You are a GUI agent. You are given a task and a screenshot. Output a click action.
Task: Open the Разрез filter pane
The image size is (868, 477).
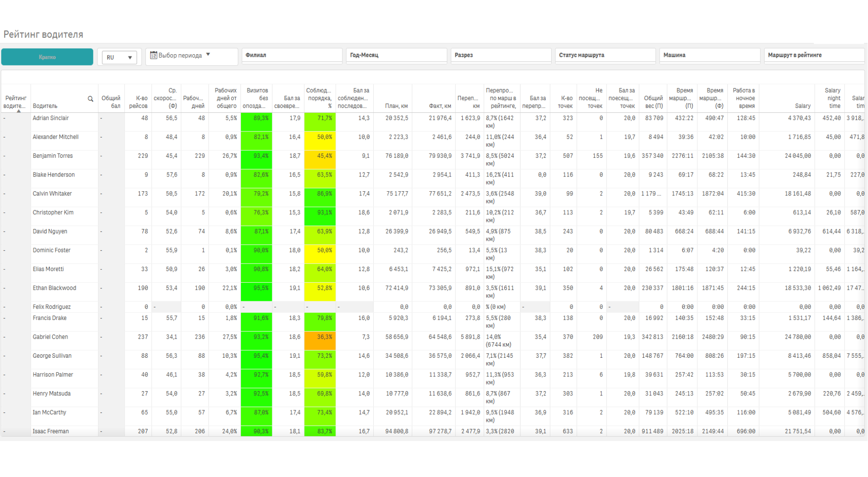[x=501, y=55]
